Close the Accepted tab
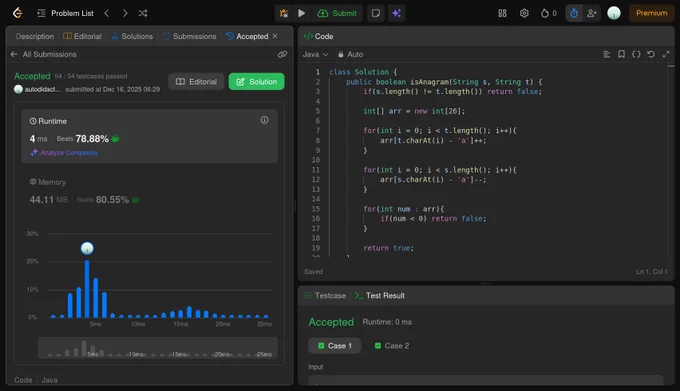The image size is (680, 391). click(x=275, y=36)
